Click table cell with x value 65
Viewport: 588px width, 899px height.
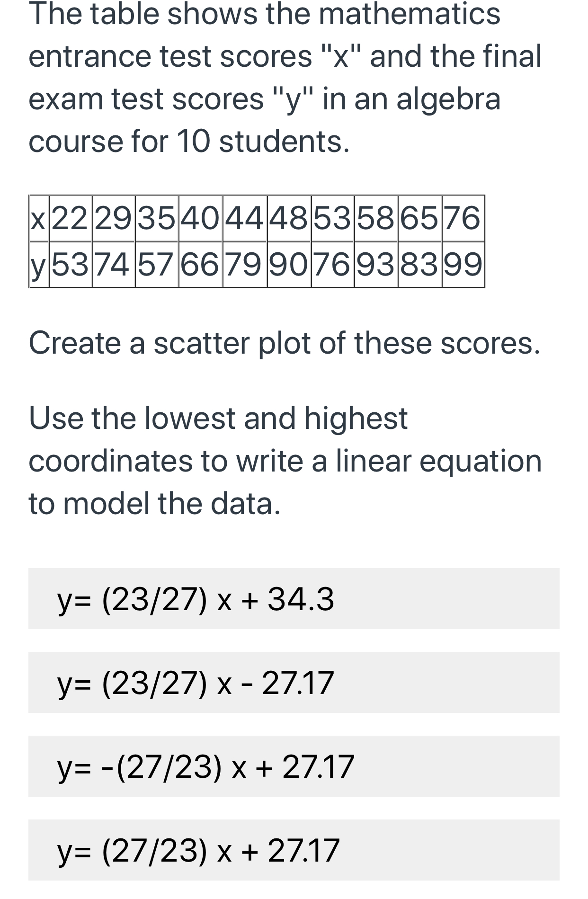pyautogui.click(x=419, y=218)
